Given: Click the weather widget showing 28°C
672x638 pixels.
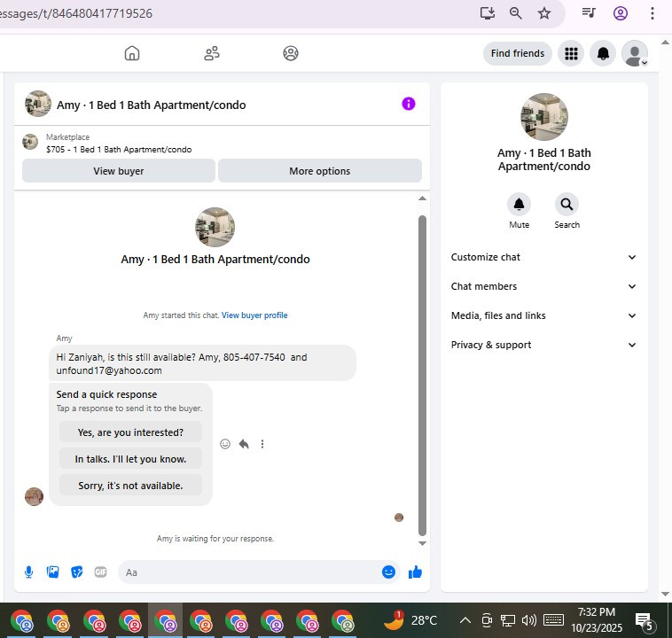Looking at the screenshot, I should click(x=410, y=620).
